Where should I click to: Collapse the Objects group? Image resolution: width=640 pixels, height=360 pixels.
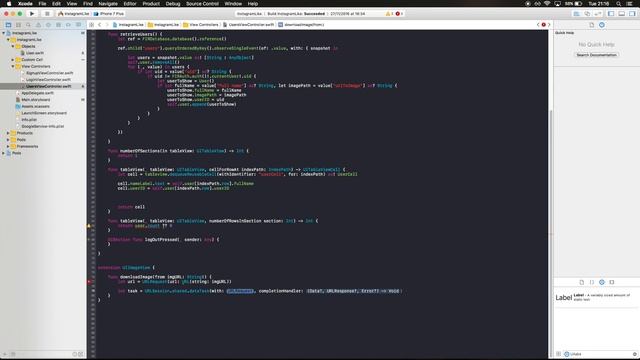13,46
